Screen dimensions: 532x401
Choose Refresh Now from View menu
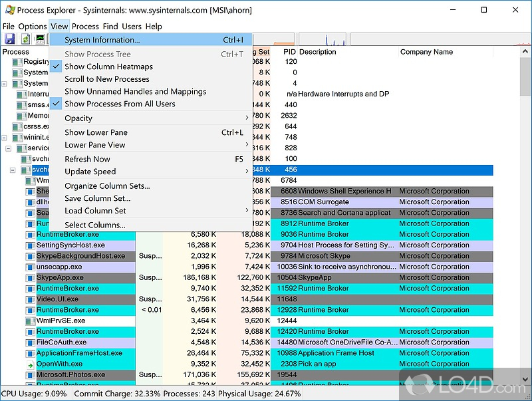tap(151, 159)
